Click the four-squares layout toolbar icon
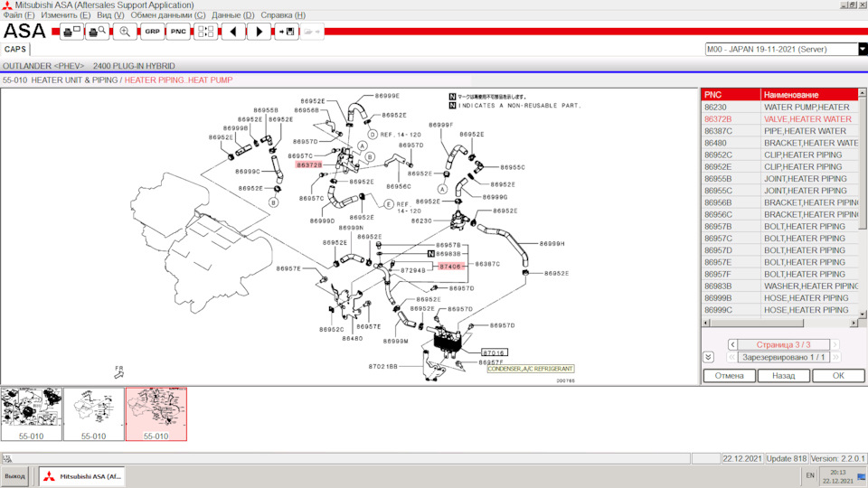This screenshot has height=488, width=868. point(205,32)
